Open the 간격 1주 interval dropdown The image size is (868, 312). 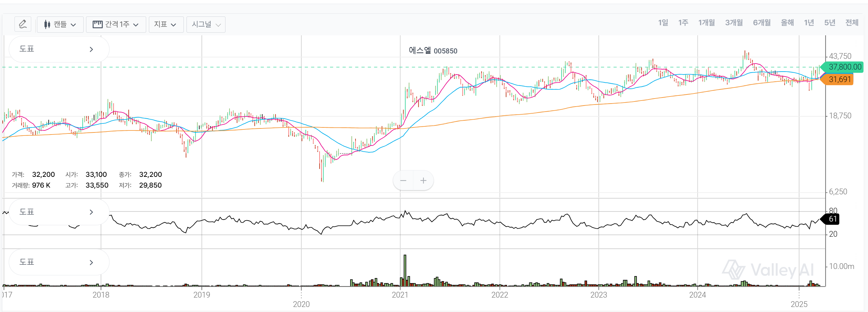(116, 24)
